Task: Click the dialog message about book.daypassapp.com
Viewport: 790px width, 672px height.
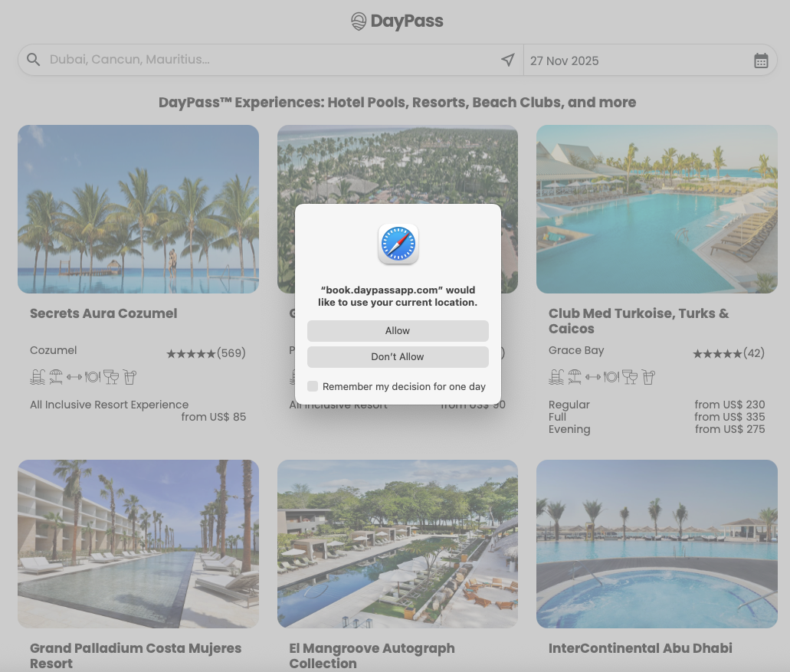Action: click(398, 297)
